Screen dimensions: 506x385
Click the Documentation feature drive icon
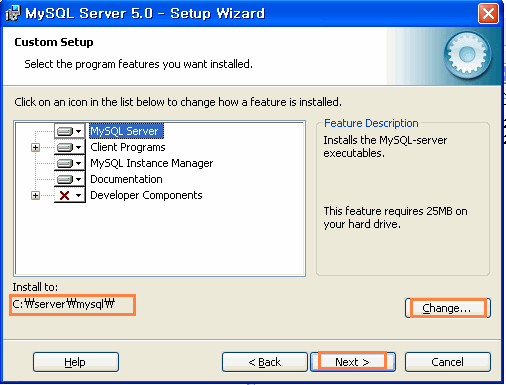[x=65, y=179]
